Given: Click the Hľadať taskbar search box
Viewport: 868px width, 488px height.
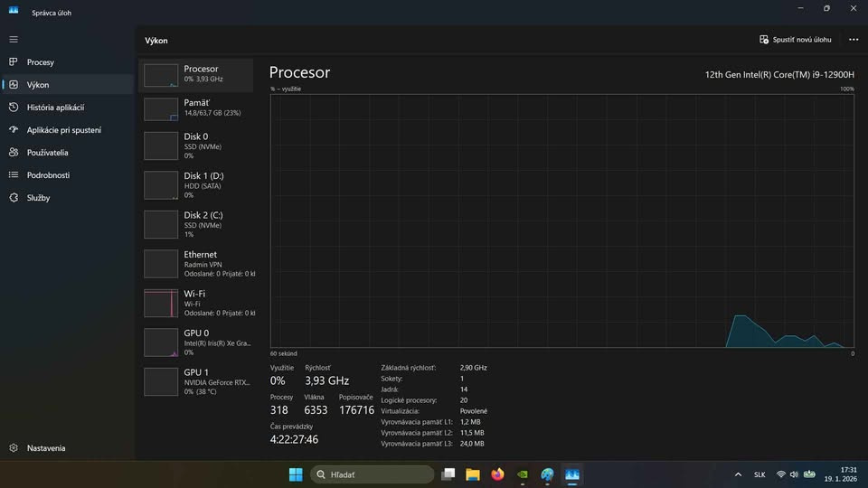Looking at the screenshot, I should coord(373,474).
